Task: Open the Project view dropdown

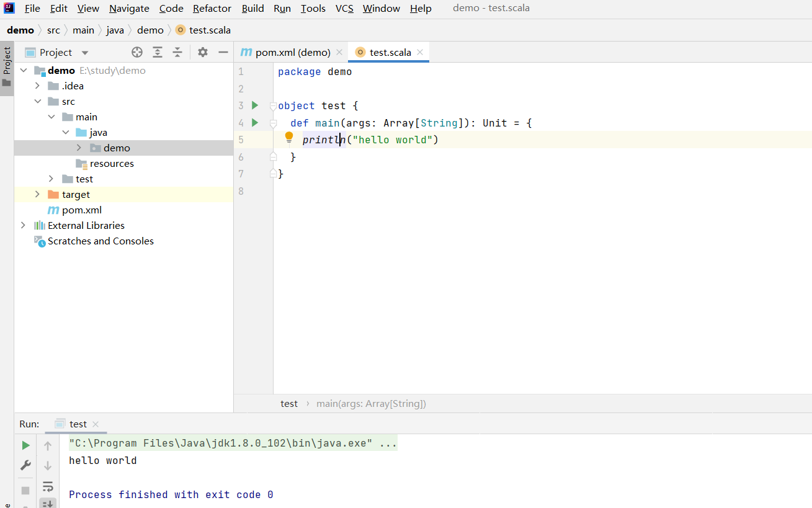Action: tap(85, 53)
